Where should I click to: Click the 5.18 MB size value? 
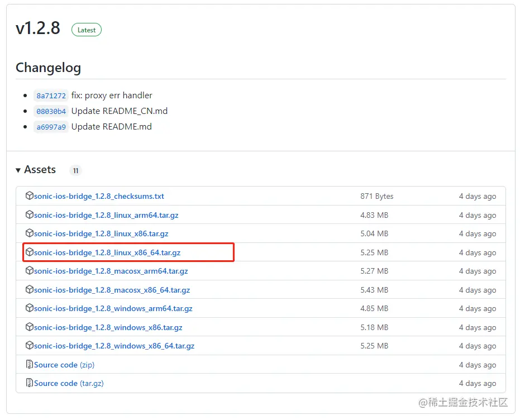tap(374, 327)
